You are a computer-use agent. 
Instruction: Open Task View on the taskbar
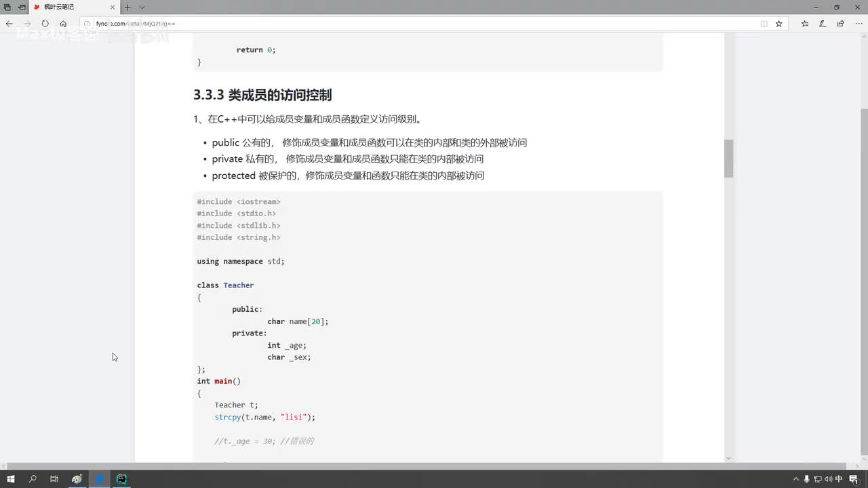pyautogui.click(x=54, y=479)
